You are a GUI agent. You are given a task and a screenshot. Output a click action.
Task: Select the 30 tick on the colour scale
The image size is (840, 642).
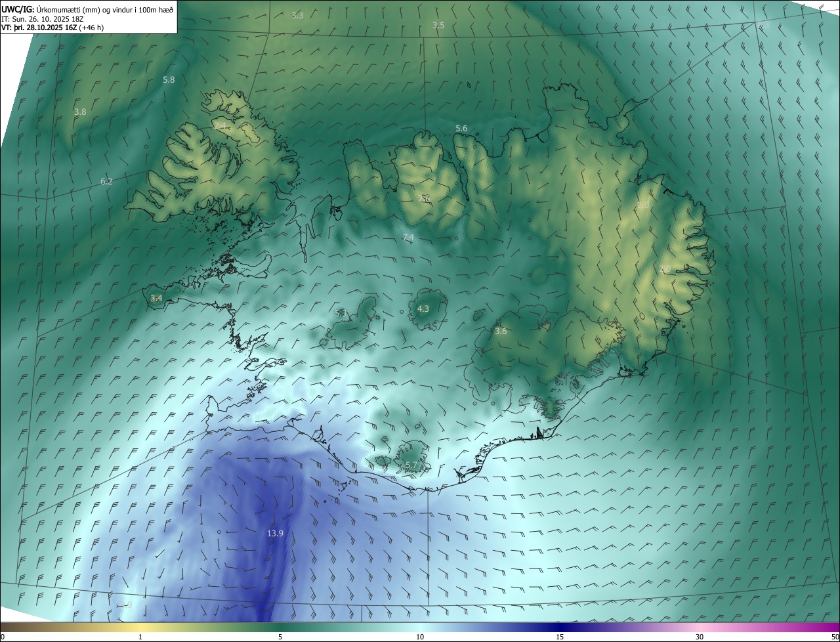coord(700,637)
